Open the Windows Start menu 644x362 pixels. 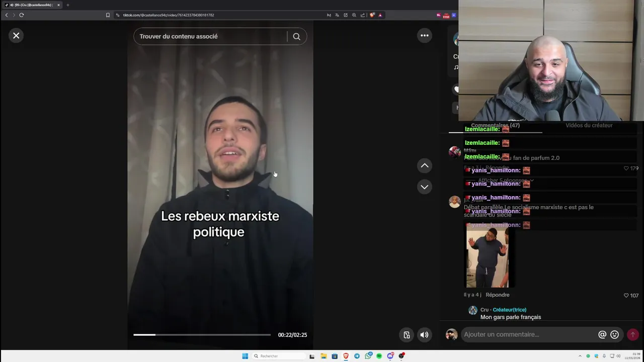[245, 356]
